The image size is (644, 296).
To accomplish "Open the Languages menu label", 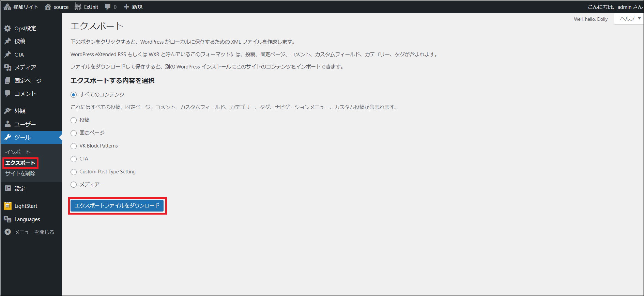I will [x=27, y=219].
